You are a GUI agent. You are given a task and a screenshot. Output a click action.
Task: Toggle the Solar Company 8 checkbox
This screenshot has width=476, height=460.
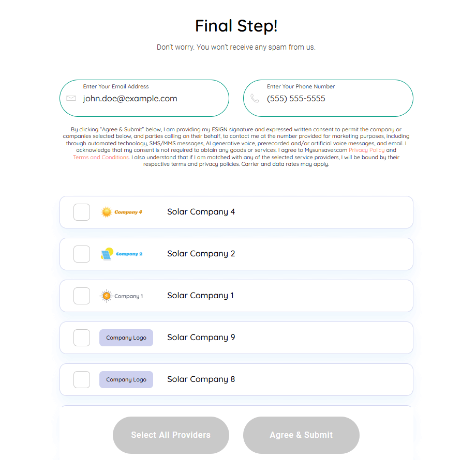click(82, 379)
